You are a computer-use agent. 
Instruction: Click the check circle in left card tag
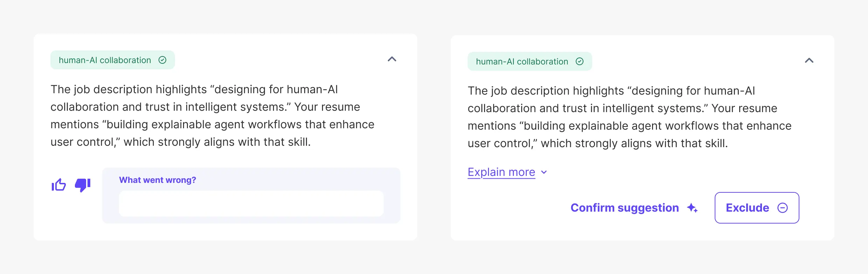(x=162, y=60)
